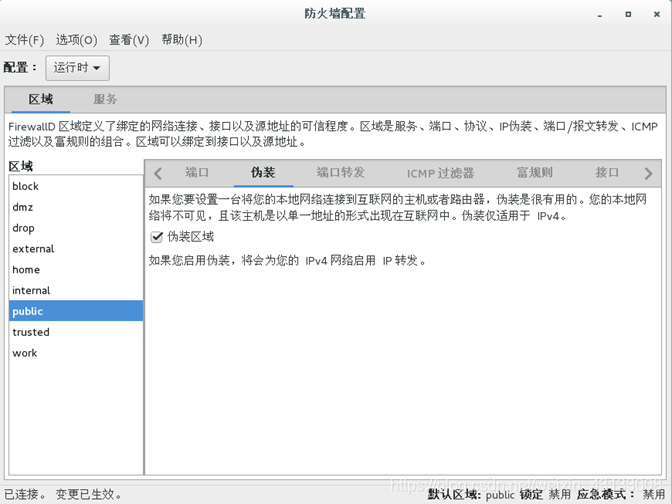Open the 富规则 tab

(534, 173)
